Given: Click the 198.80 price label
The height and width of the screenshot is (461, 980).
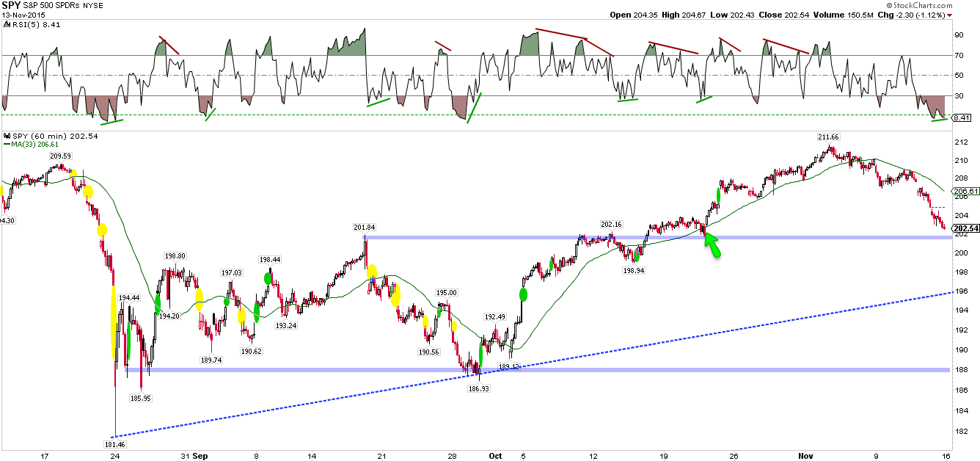Looking at the screenshot, I should click(x=175, y=256).
